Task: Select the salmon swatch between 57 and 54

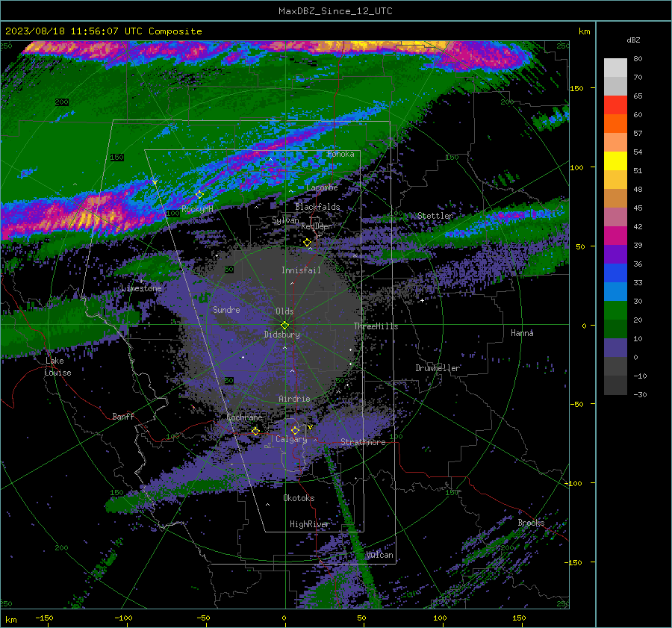Action: pyautogui.click(x=615, y=143)
